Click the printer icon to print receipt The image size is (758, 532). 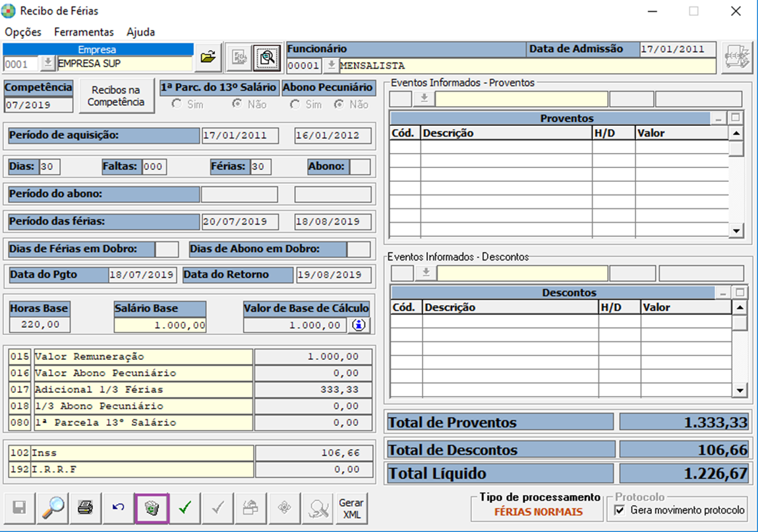point(86,508)
